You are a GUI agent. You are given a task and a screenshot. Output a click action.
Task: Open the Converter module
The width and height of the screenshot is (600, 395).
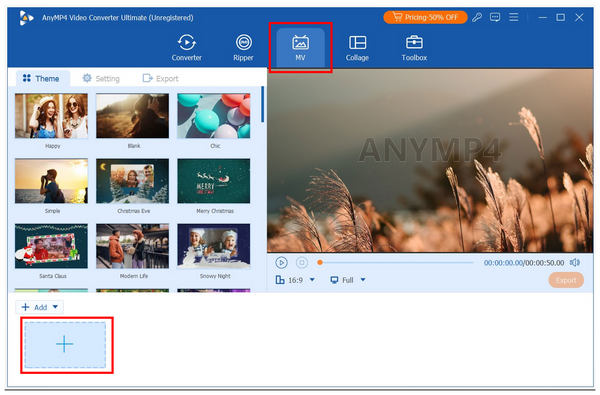point(186,48)
